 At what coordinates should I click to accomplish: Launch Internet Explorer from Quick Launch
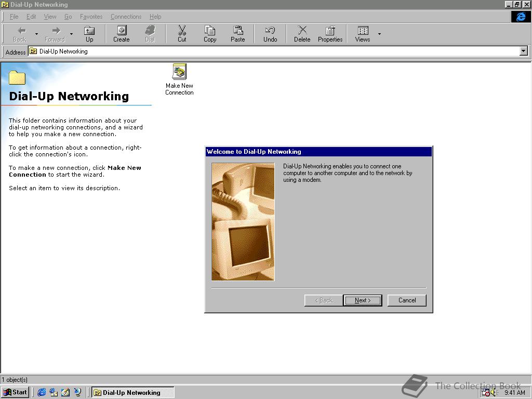click(42, 393)
